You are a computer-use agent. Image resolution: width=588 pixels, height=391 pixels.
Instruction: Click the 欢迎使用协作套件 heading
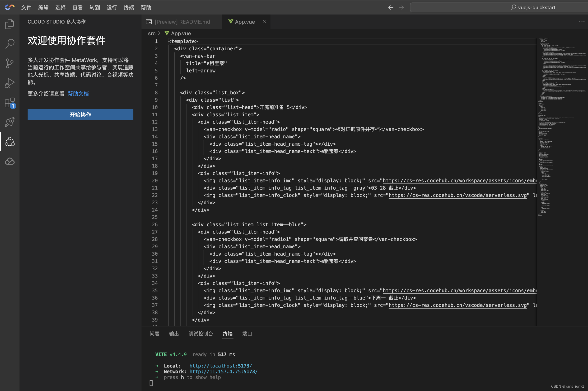point(66,40)
